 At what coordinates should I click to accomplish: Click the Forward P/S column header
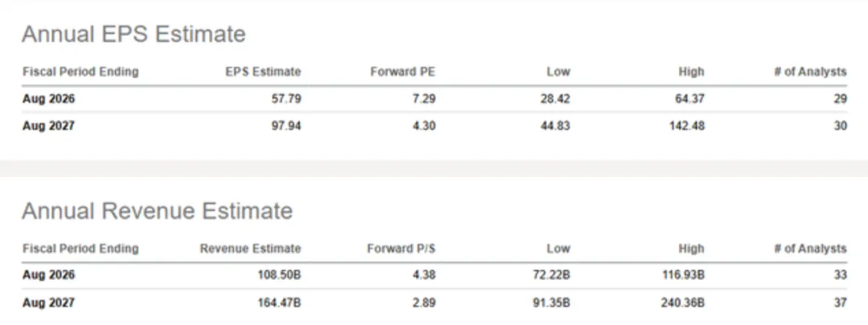[401, 249]
